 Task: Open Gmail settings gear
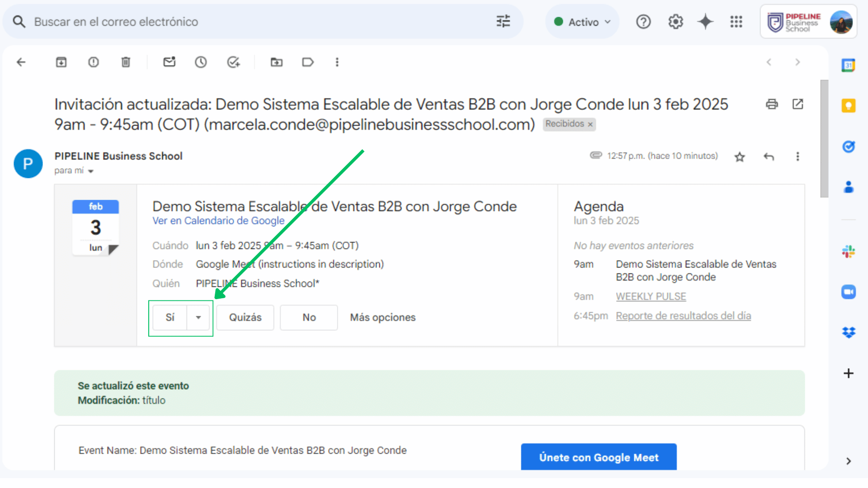[675, 22]
